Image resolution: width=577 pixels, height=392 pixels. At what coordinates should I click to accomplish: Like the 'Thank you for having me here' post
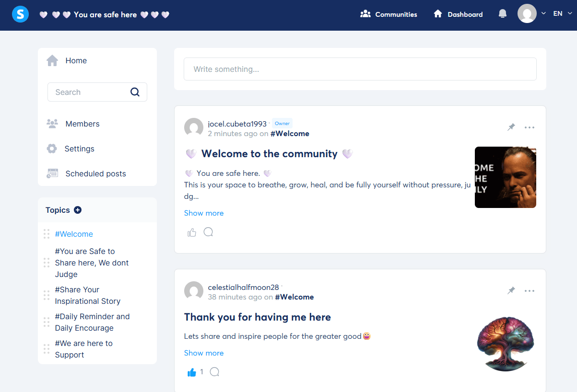coord(191,372)
